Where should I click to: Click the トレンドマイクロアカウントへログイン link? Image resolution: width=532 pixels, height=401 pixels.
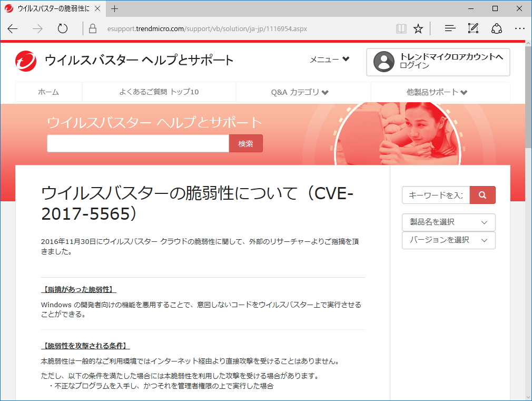click(x=451, y=62)
